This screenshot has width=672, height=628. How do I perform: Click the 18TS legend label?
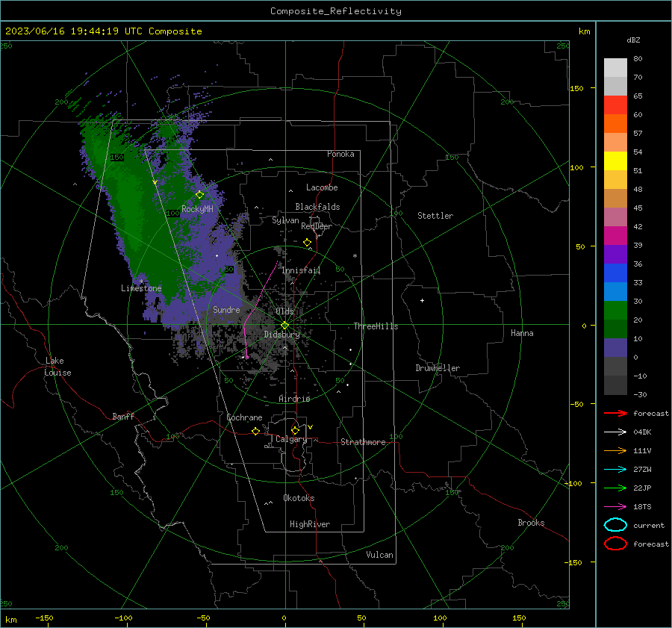tap(642, 507)
